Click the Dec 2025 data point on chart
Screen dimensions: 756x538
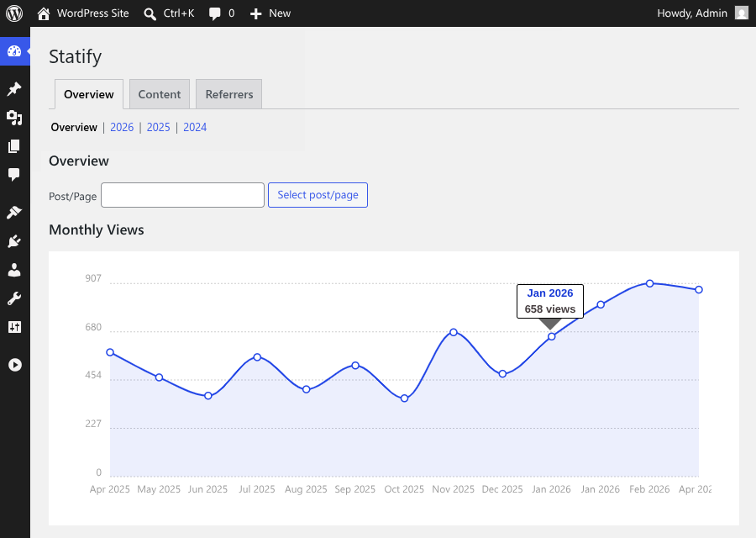[503, 374]
